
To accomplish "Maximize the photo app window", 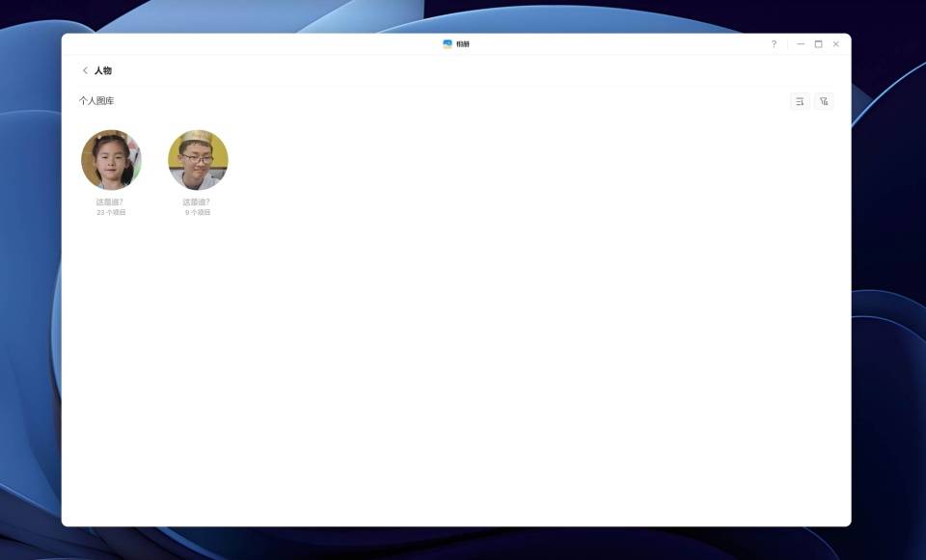I will (818, 44).
